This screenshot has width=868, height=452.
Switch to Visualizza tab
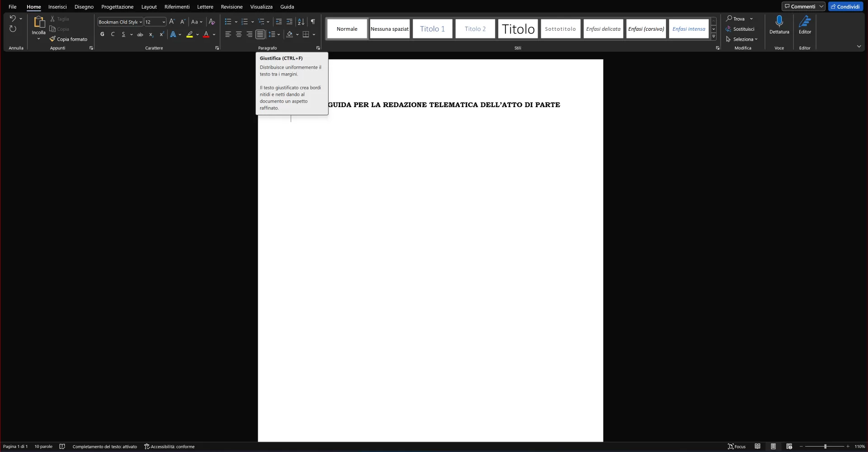[261, 7]
